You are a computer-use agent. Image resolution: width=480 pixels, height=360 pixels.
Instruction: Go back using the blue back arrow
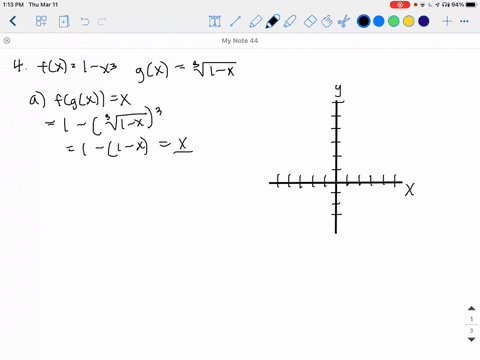(x=13, y=21)
